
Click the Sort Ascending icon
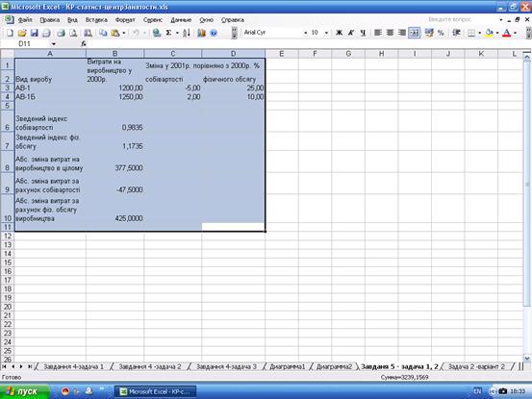pyautogui.click(x=187, y=33)
